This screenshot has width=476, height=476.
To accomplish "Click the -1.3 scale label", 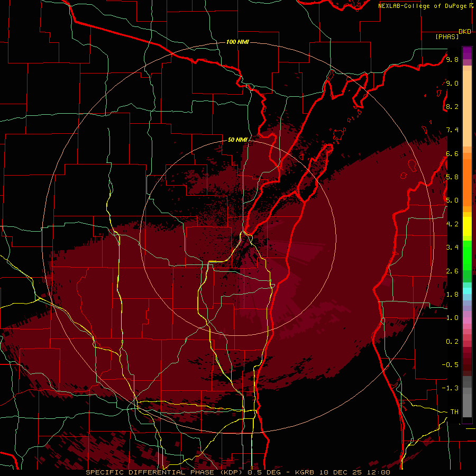I will click(450, 388).
